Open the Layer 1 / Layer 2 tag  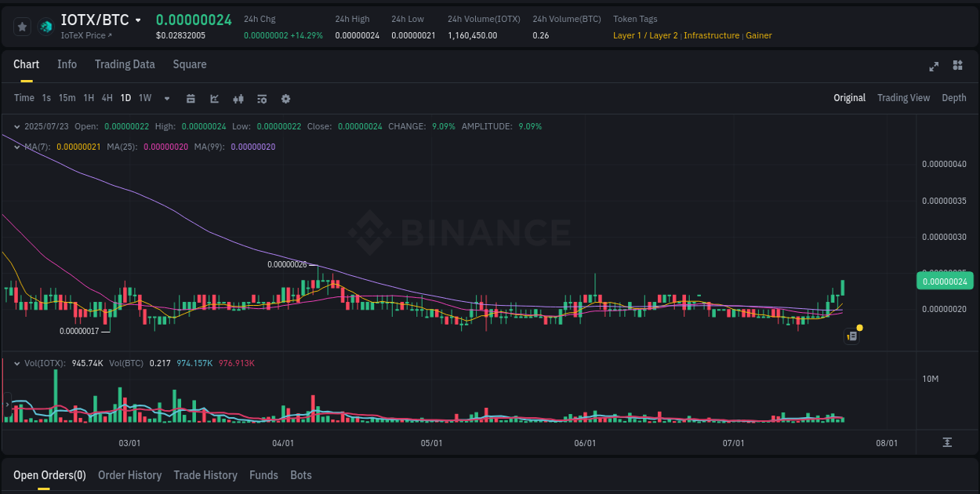point(644,35)
